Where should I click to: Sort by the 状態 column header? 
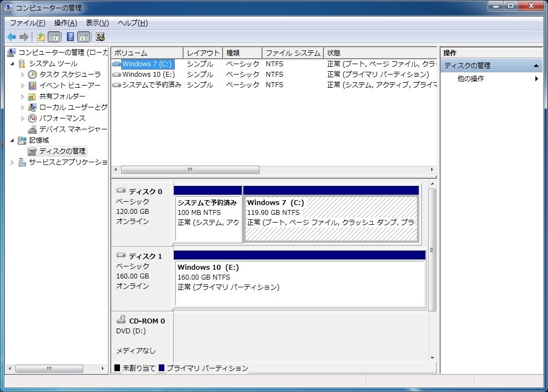pyautogui.click(x=380, y=53)
